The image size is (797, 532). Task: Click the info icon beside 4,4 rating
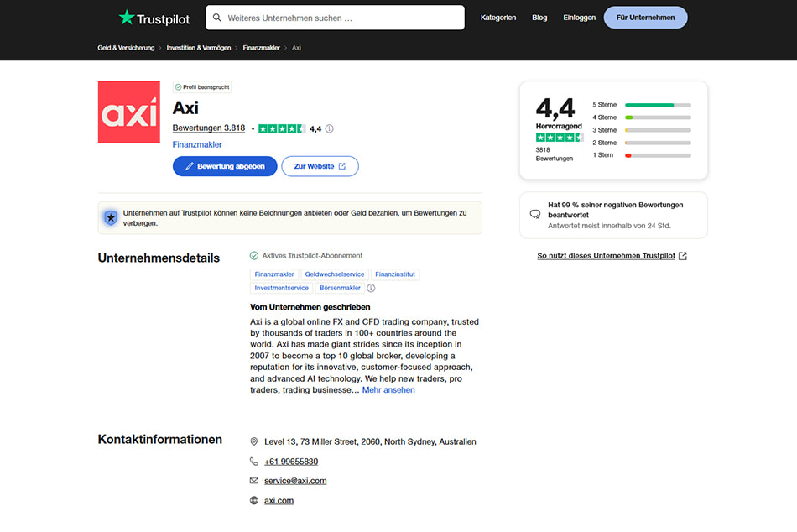coord(330,128)
